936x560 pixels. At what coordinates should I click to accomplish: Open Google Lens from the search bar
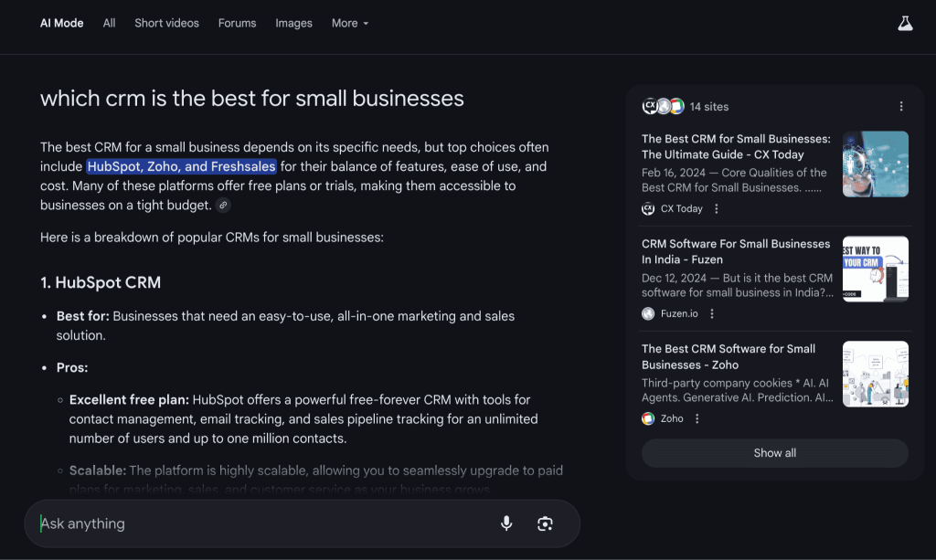(545, 523)
